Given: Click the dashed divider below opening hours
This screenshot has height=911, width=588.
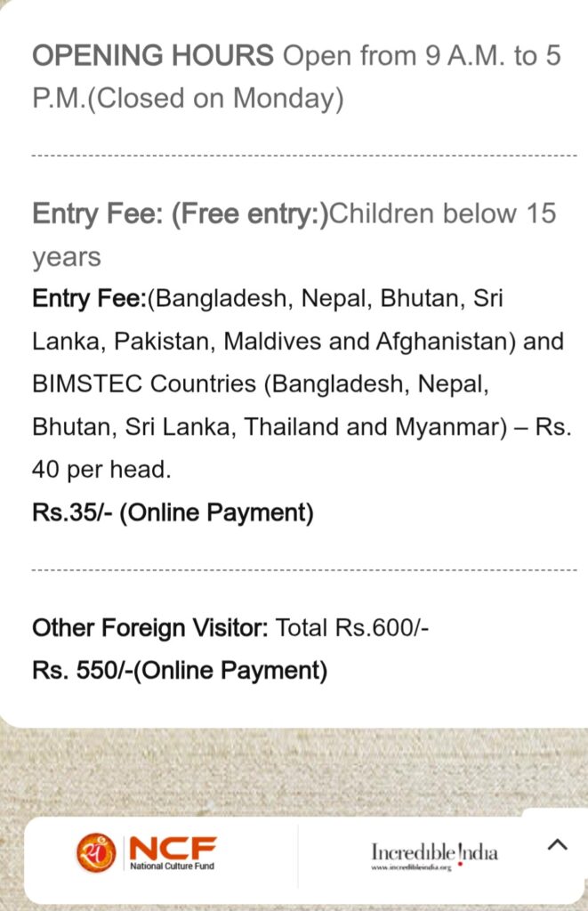Looking at the screenshot, I should [x=304, y=156].
